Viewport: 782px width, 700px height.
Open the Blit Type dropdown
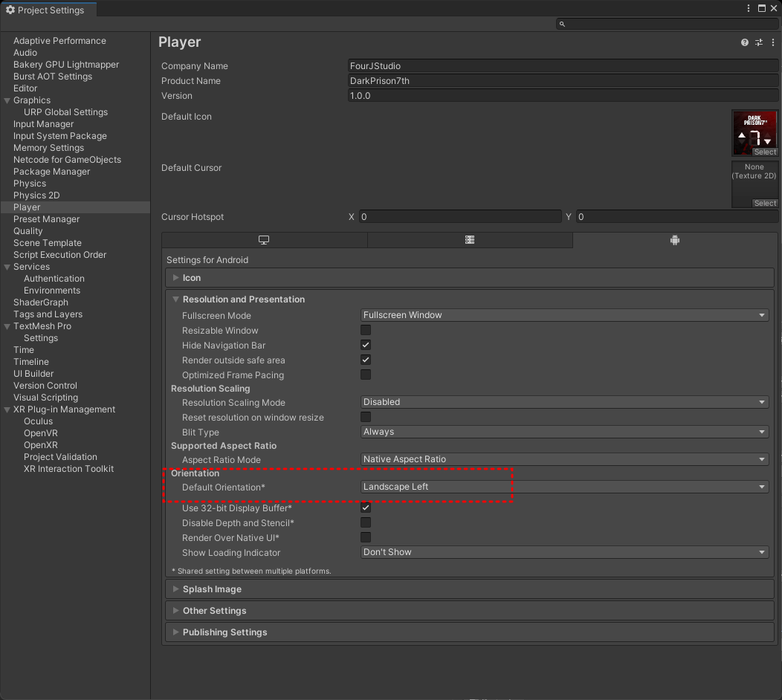pos(564,432)
